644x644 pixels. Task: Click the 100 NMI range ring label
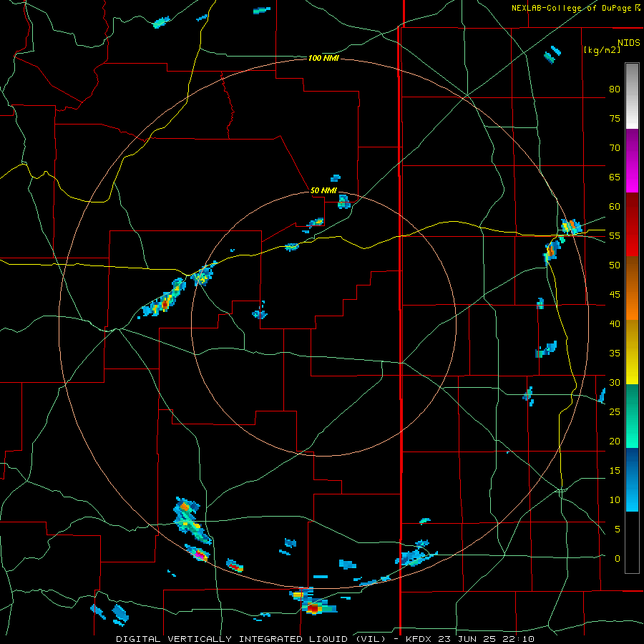tap(323, 59)
